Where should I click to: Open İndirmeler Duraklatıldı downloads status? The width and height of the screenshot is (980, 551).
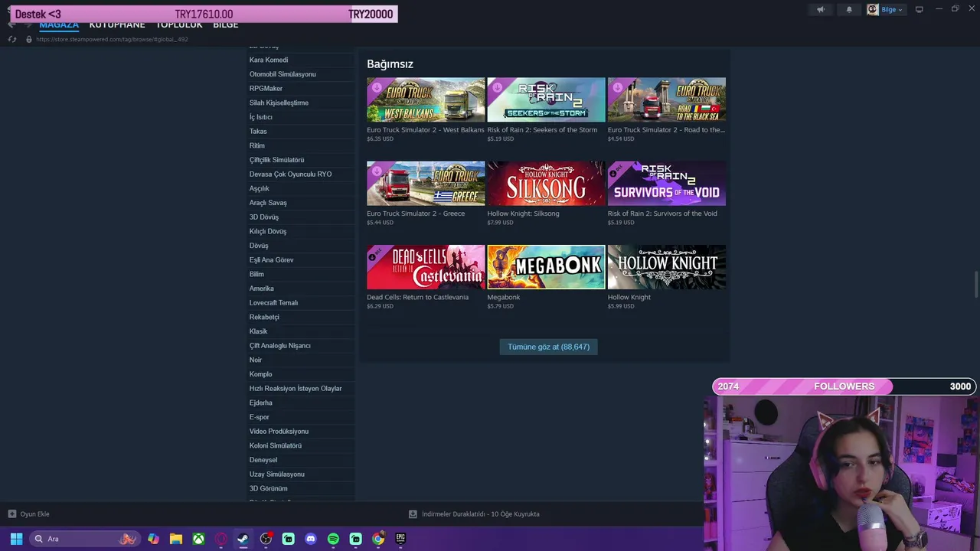(x=481, y=514)
